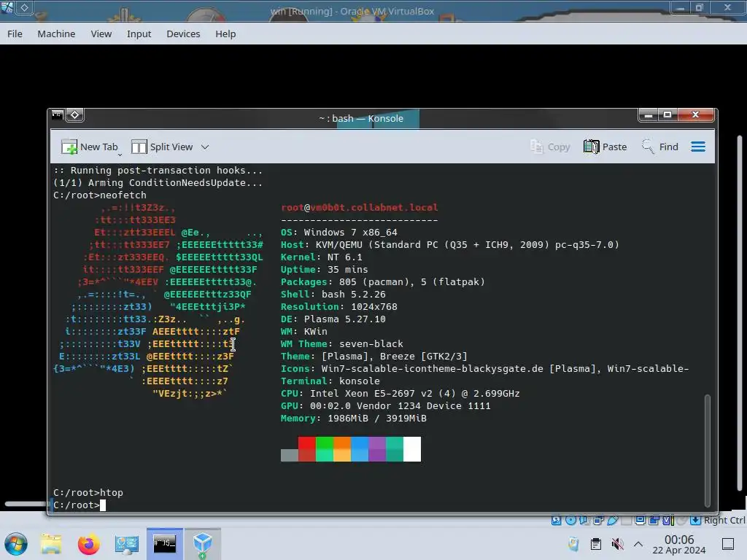Image resolution: width=747 pixels, height=560 pixels.
Task: Click the Konsole vertical scrollbar handle
Action: pyautogui.click(x=708, y=451)
